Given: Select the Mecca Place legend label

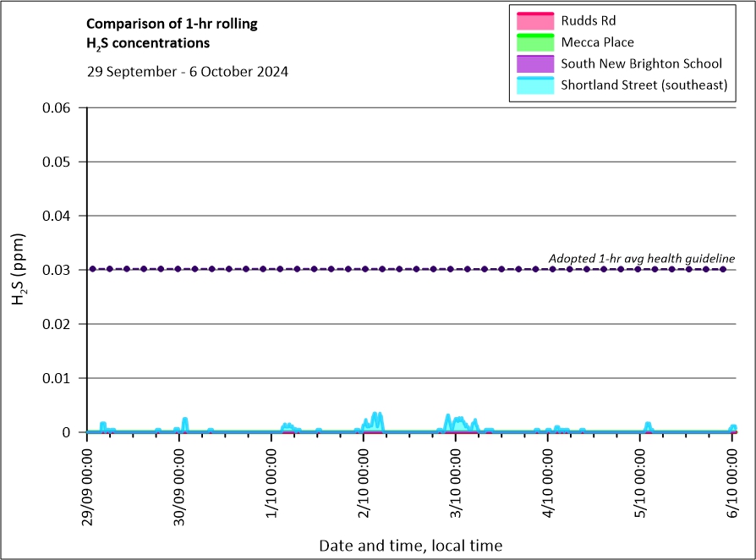Looking at the screenshot, I should click(x=597, y=42).
